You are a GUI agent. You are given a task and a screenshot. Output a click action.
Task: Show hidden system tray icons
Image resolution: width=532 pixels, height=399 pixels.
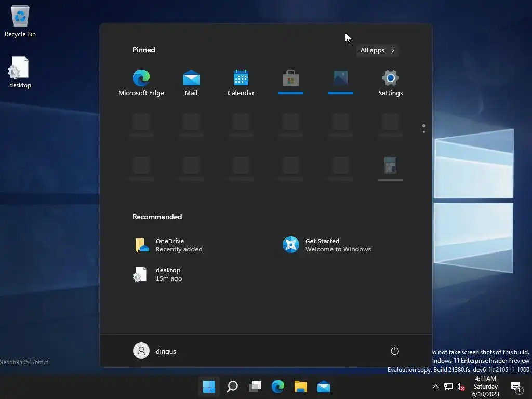click(x=436, y=387)
